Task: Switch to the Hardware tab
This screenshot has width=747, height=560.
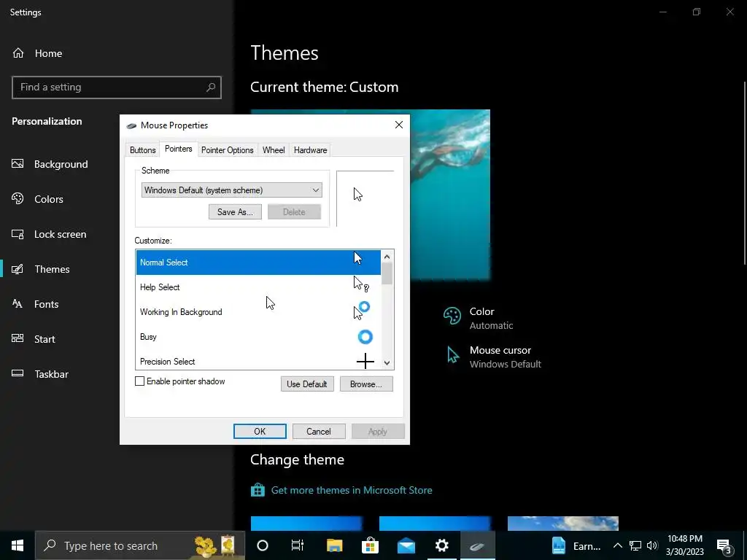Action: click(x=310, y=150)
